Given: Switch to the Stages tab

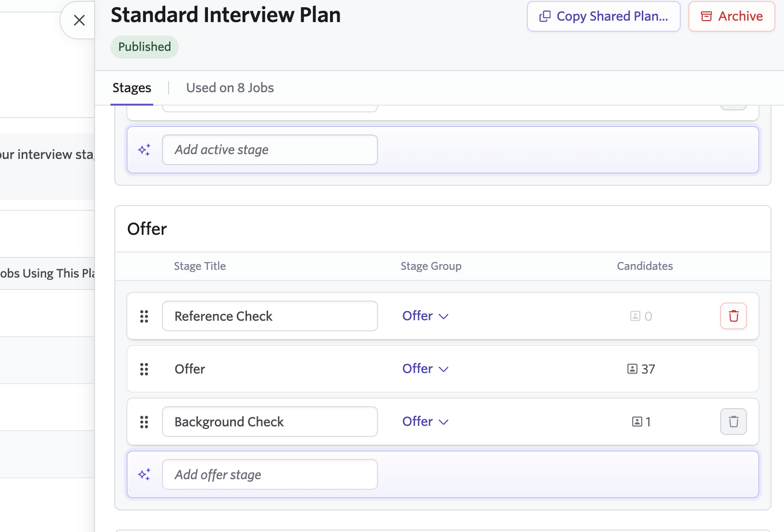Looking at the screenshot, I should 132,88.
